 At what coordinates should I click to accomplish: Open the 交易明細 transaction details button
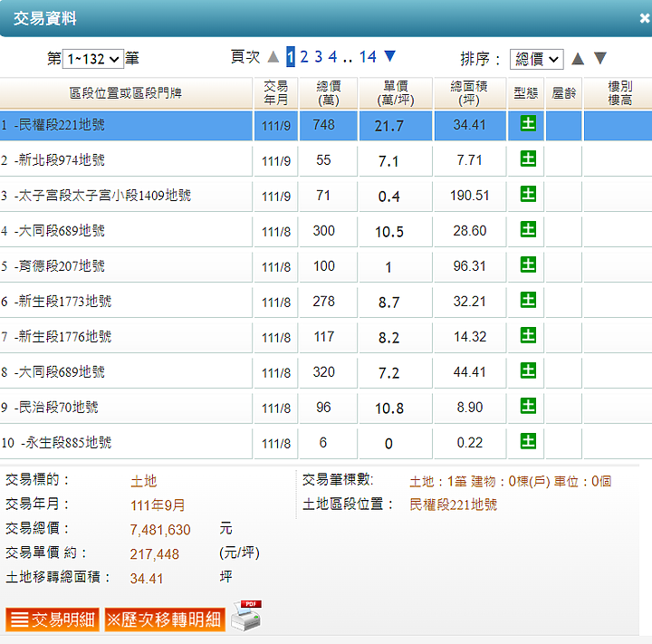(x=53, y=620)
